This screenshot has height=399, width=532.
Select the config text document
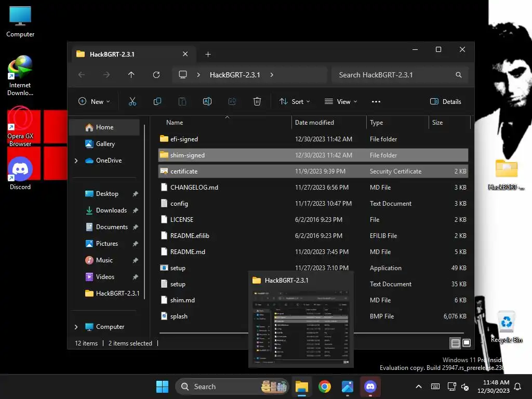(313, 204)
